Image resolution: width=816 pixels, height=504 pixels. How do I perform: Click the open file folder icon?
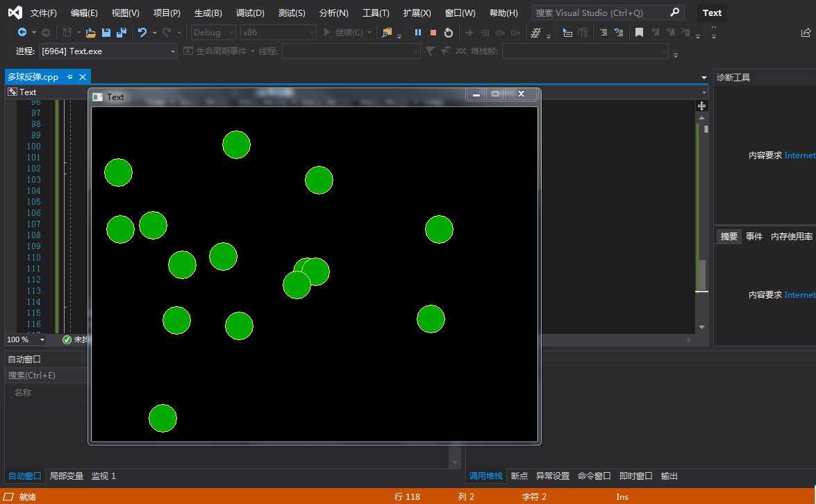coord(90,33)
